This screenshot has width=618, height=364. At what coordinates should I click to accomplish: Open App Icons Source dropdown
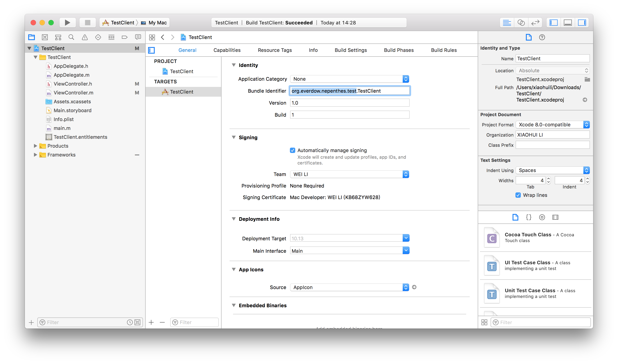(x=350, y=287)
